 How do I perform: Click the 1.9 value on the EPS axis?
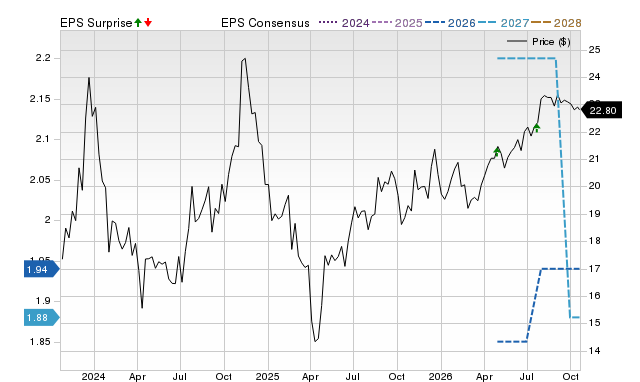point(43,301)
